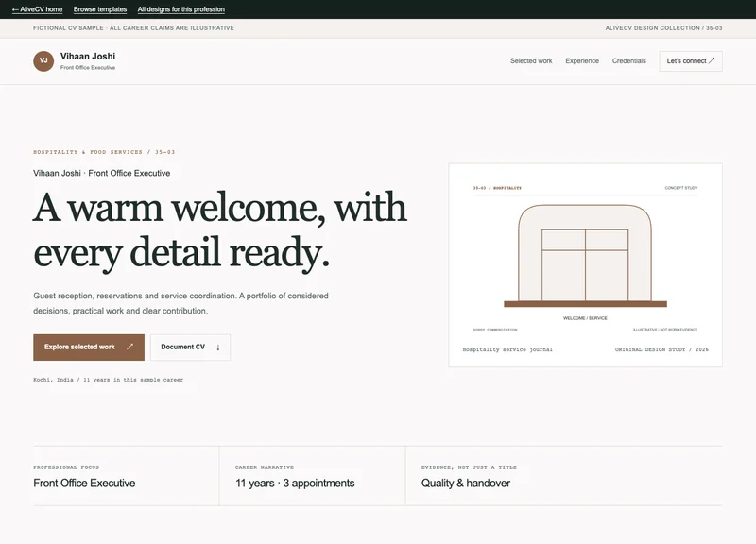Open All designs for this profession

[180, 9]
